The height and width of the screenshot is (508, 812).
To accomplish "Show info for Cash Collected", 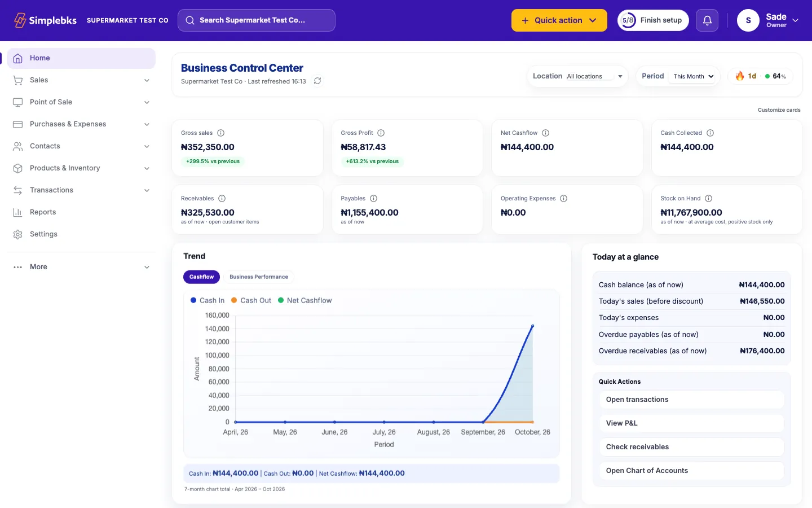I will pyautogui.click(x=710, y=133).
